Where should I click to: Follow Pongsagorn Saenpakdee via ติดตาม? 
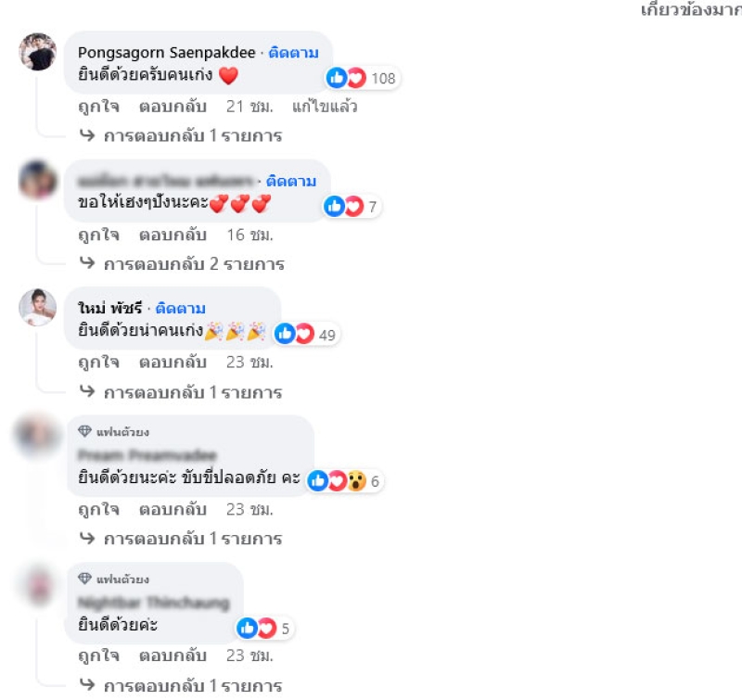coord(293,52)
